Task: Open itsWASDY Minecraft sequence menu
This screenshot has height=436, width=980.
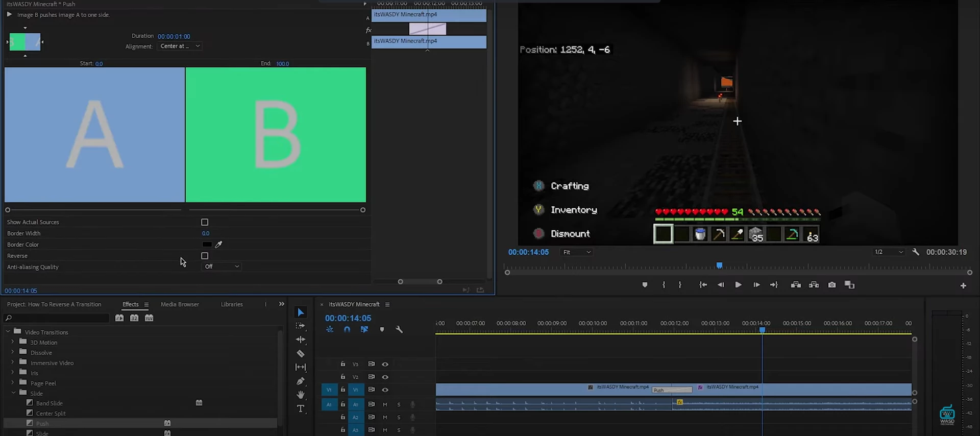Action: (x=387, y=304)
